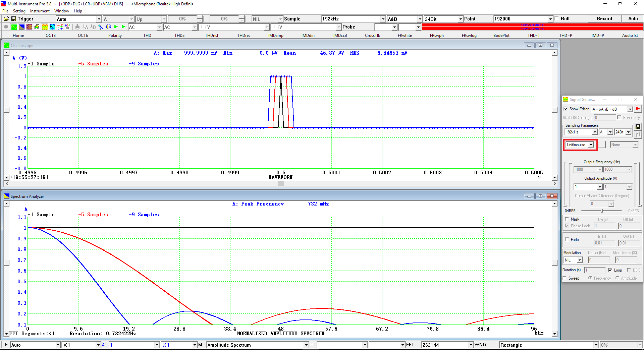Enable the Mask checkbox
644x350 pixels.
point(567,219)
